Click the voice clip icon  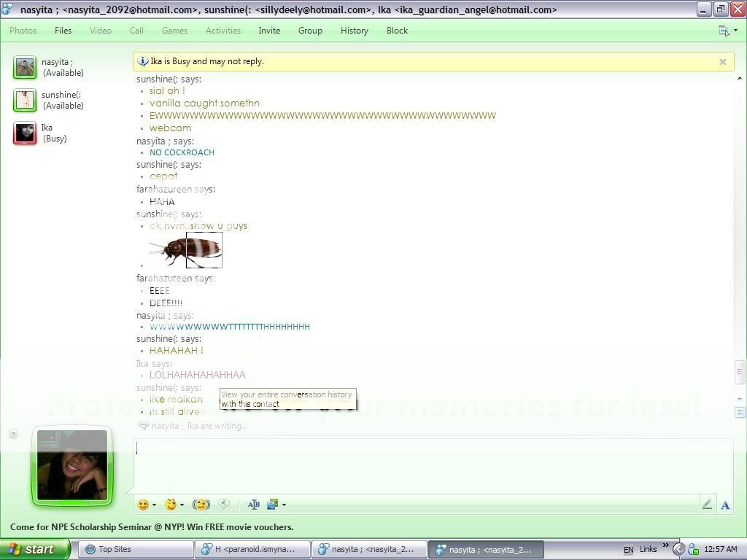(x=225, y=505)
